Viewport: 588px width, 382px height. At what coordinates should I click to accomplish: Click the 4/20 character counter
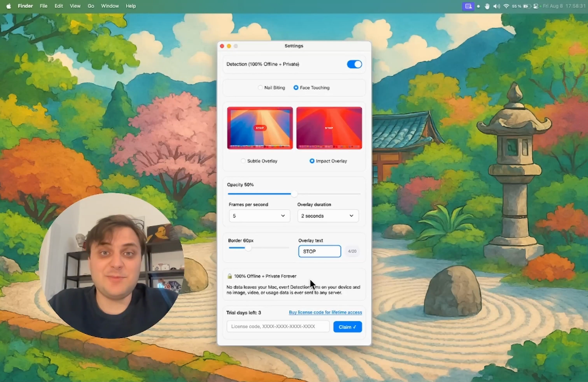tap(352, 251)
